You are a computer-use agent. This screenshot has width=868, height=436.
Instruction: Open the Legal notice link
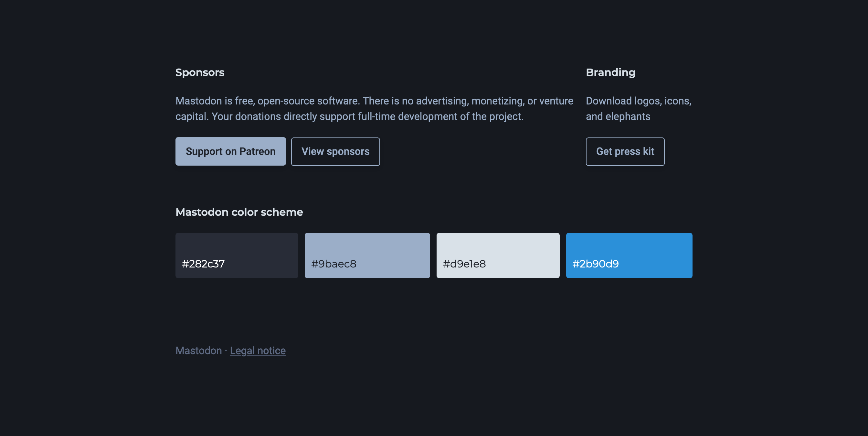click(258, 351)
